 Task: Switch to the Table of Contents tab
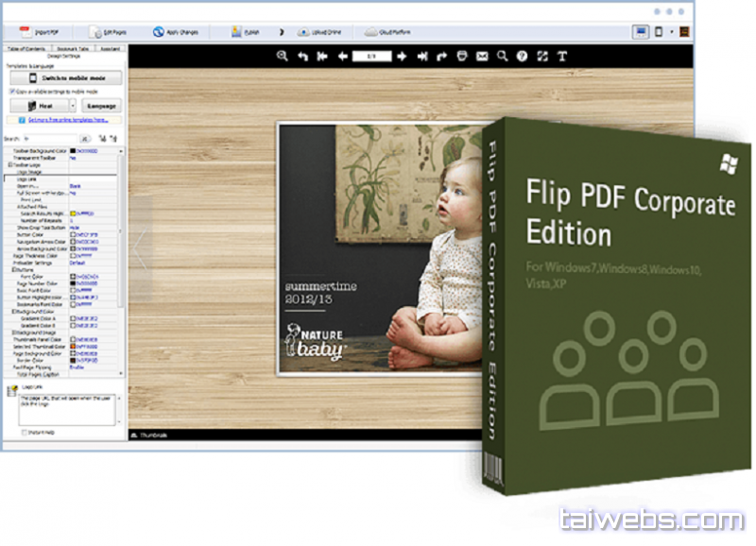tap(26, 46)
